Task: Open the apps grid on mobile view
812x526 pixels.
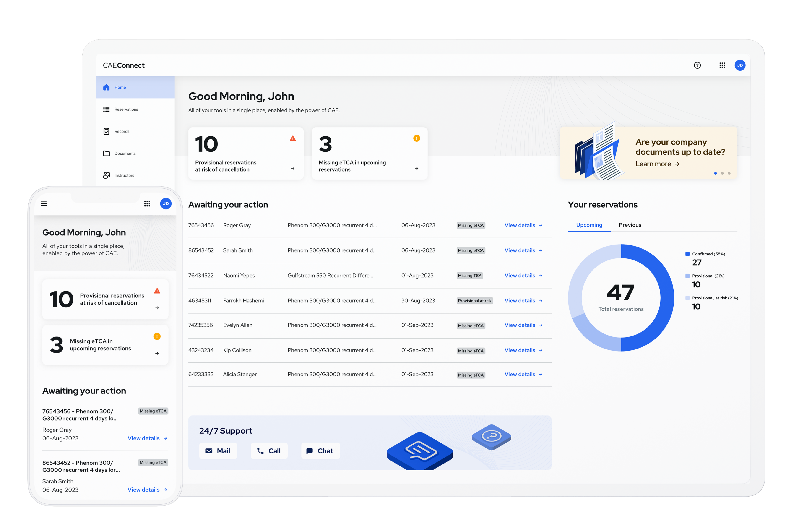Action: 147,204
